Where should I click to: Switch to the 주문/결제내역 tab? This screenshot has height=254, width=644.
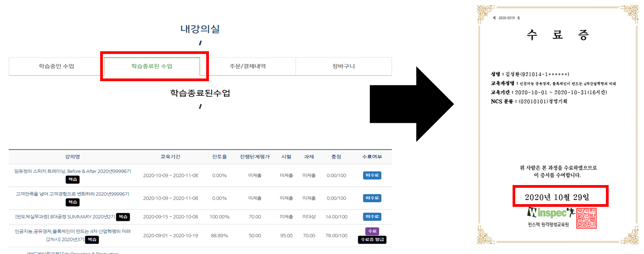247,66
